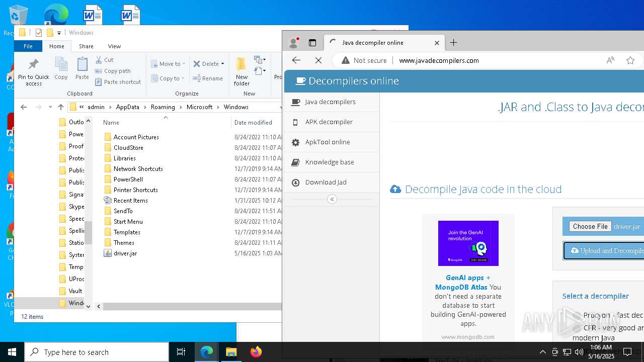The image size is (644, 362).
Task: Click Pin to Quick access icon
Action: (34, 72)
